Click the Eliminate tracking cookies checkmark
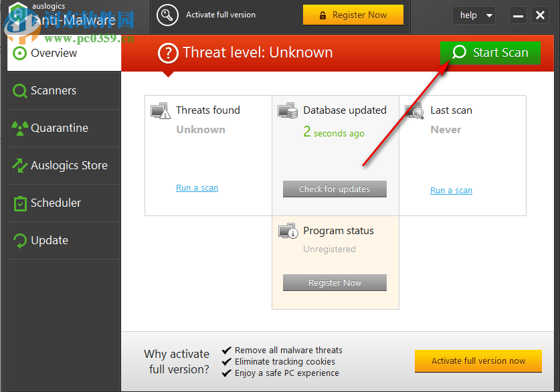Image resolution: width=560 pixels, height=392 pixels. (227, 361)
